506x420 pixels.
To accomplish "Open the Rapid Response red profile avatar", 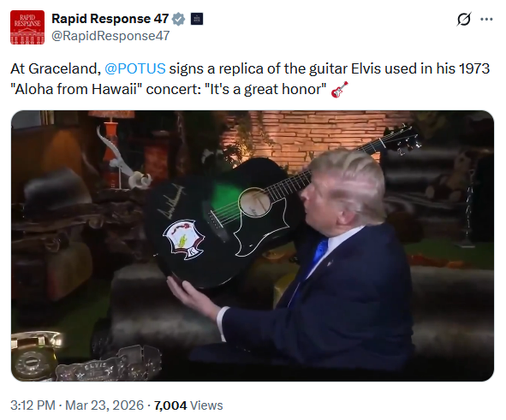I will [27, 27].
